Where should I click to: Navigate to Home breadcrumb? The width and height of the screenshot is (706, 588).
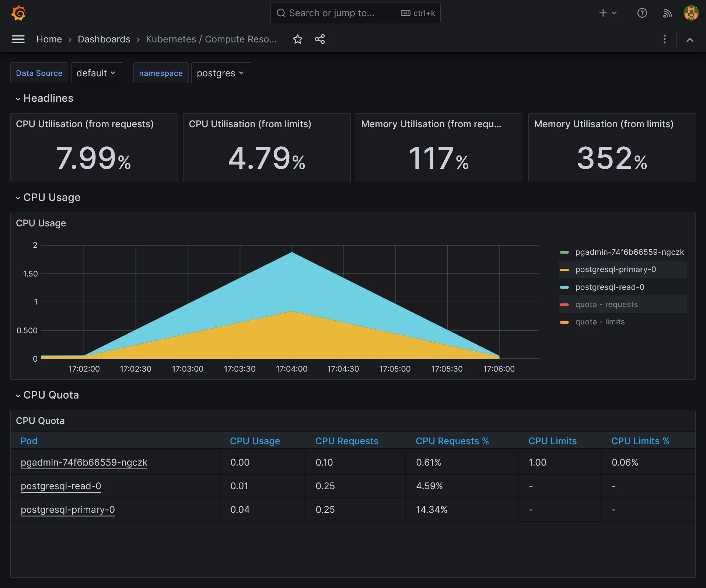click(x=49, y=39)
